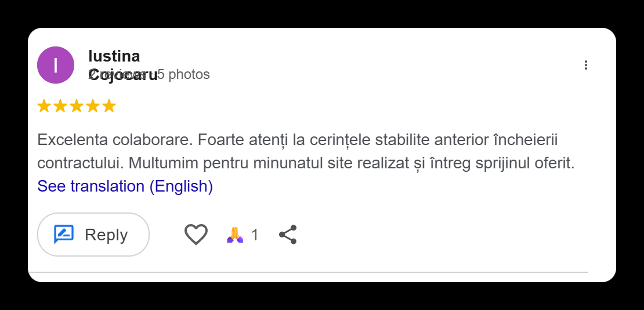Click the purple "I" profile avatar

click(56, 65)
